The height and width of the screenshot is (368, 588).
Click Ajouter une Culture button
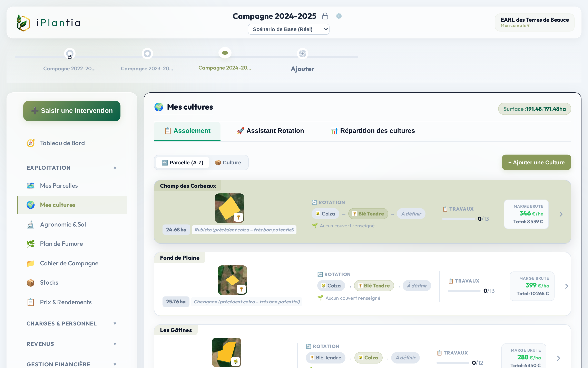(536, 162)
